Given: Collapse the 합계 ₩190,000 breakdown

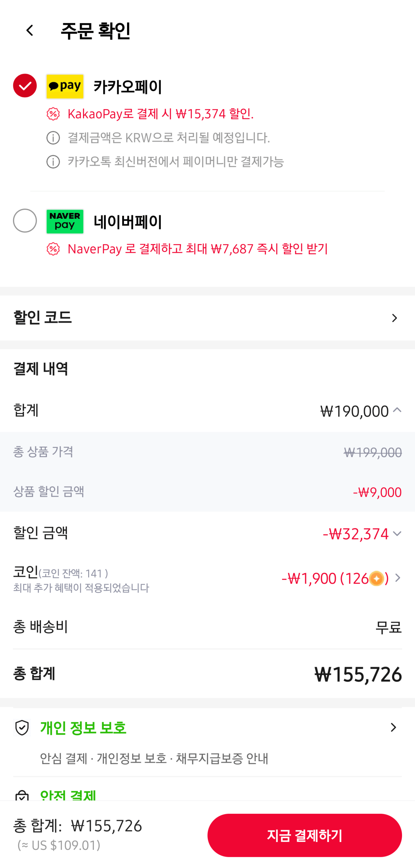Looking at the screenshot, I should coord(397,410).
